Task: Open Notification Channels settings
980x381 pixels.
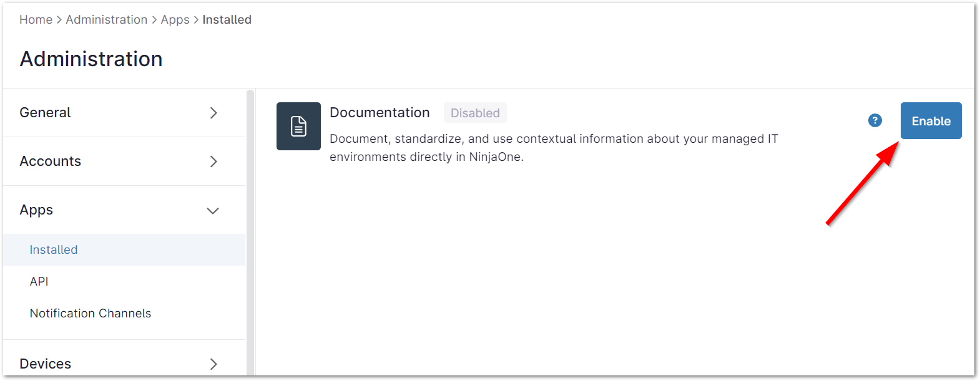Action: click(x=90, y=313)
